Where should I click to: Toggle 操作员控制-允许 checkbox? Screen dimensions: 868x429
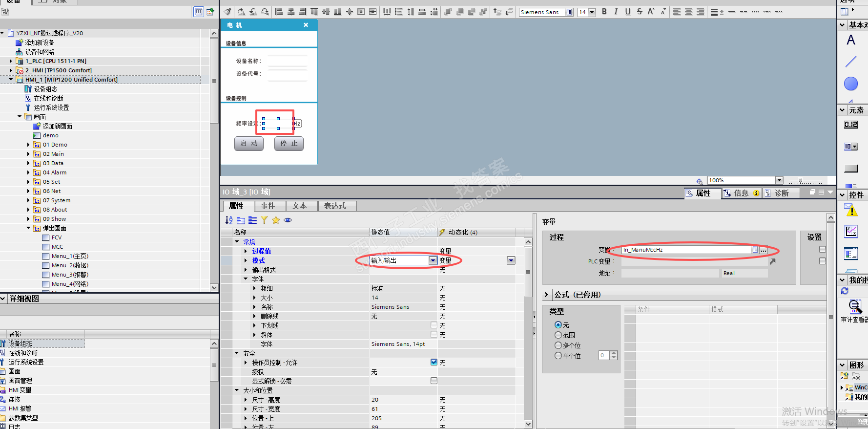tap(434, 362)
